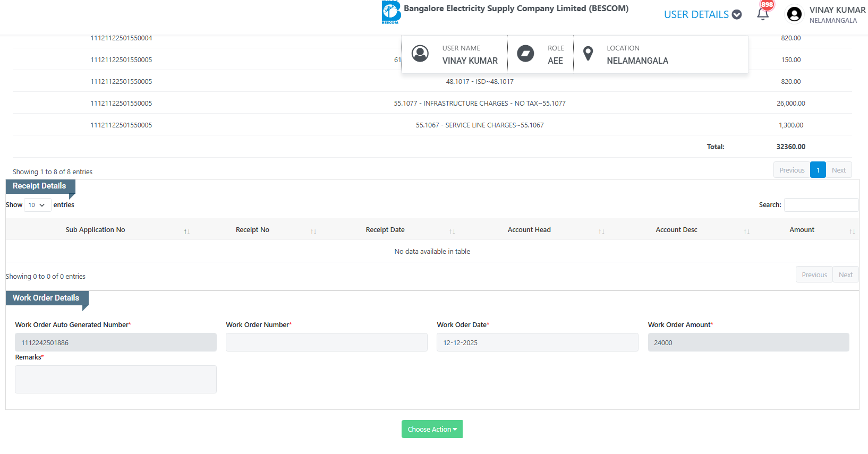Select the Work Order Details section tab
The image size is (868, 454).
coord(47,298)
